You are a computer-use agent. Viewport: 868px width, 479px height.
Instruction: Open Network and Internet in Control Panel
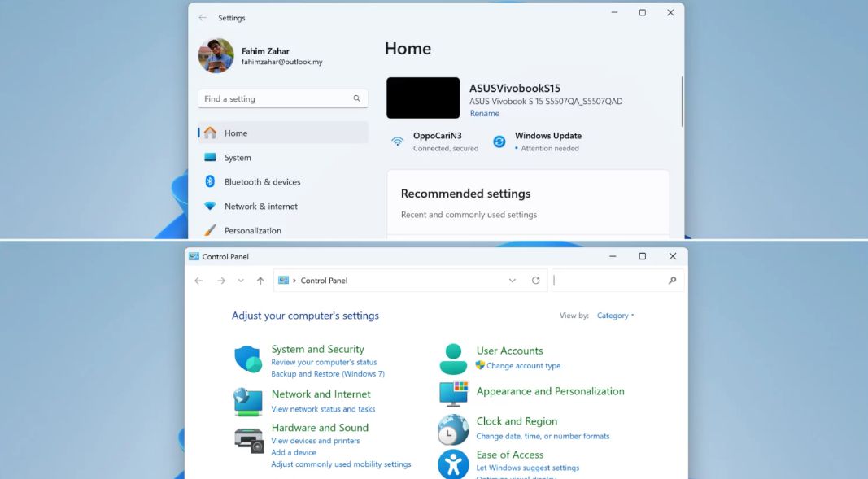[320, 394]
